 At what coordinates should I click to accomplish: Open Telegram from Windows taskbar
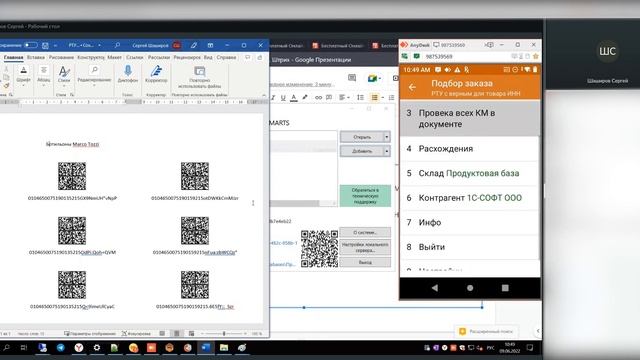(61, 348)
